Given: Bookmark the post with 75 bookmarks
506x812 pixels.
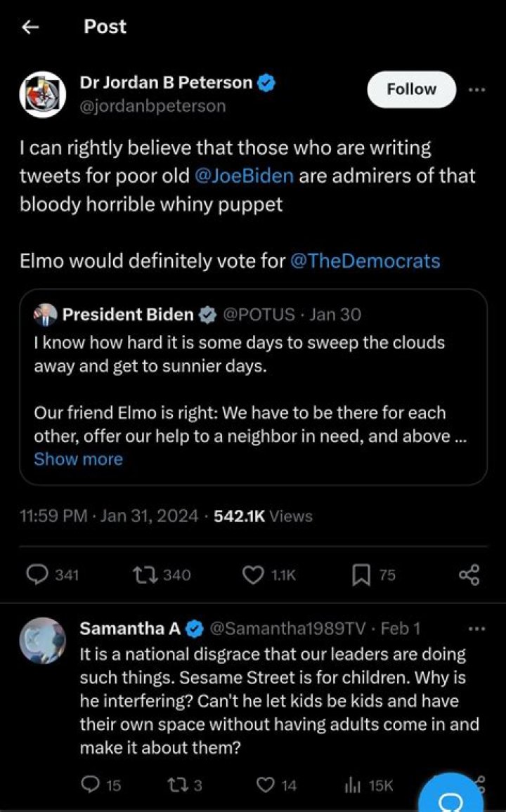Looking at the screenshot, I should coord(361,575).
